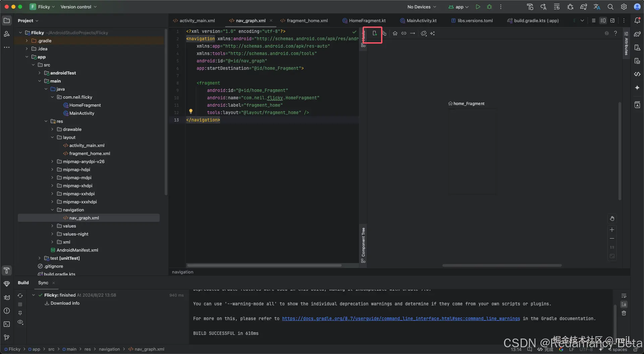Expand the mipmap-hdpi folder

(52, 170)
